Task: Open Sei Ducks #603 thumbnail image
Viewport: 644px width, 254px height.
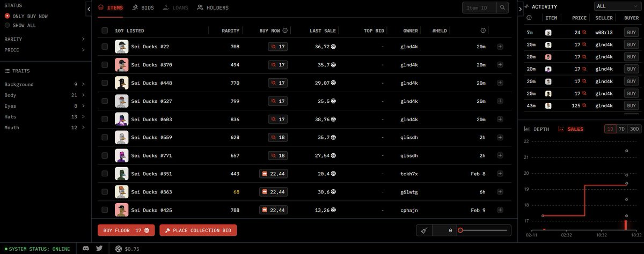Action: [121, 119]
